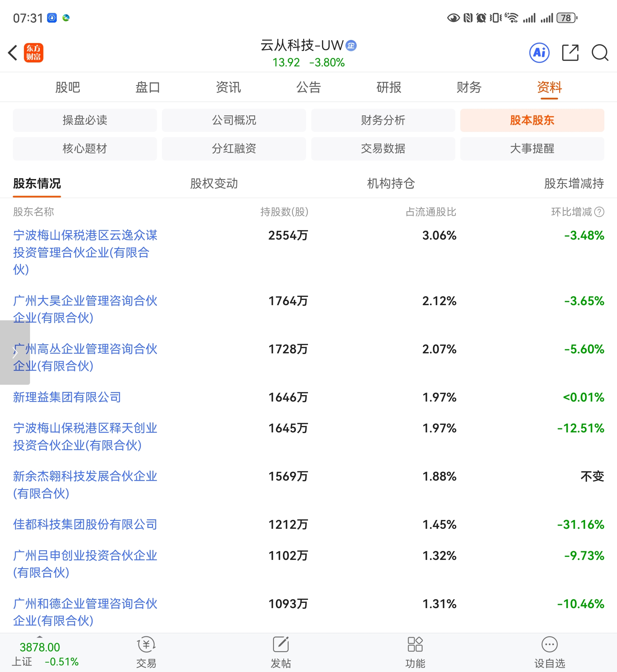Screen dimensions: 617x672
Task: Open the AI assistant icon
Action: [x=539, y=53]
